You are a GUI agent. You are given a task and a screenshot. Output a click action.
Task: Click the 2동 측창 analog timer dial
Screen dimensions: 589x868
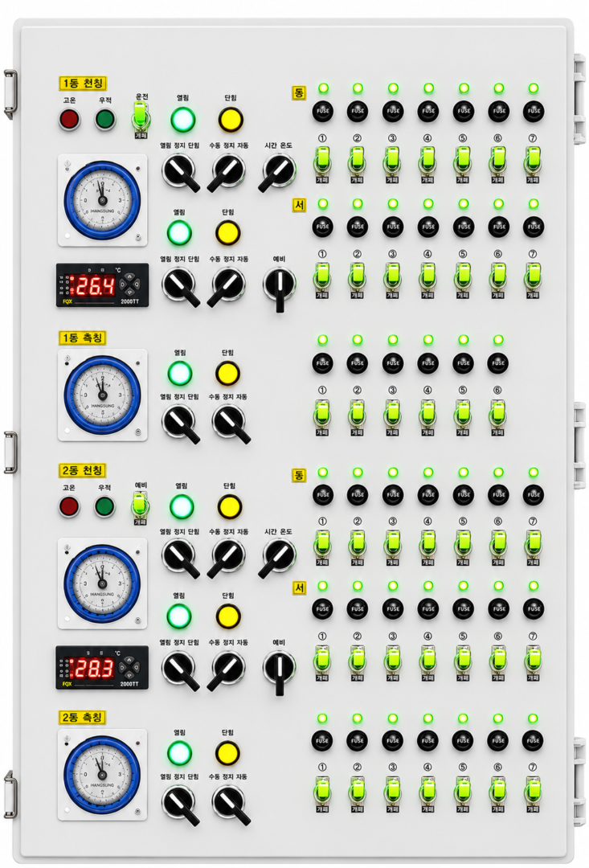[102, 774]
